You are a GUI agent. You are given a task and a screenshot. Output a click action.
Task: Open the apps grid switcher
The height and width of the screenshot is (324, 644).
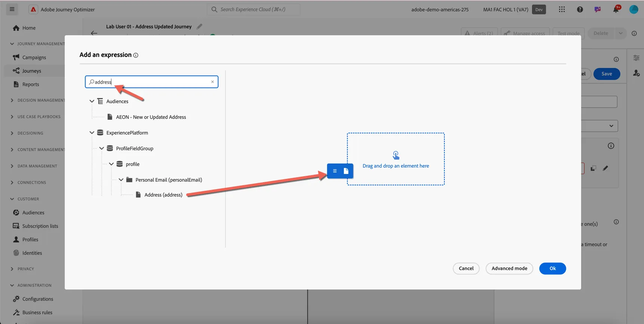[562, 9]
